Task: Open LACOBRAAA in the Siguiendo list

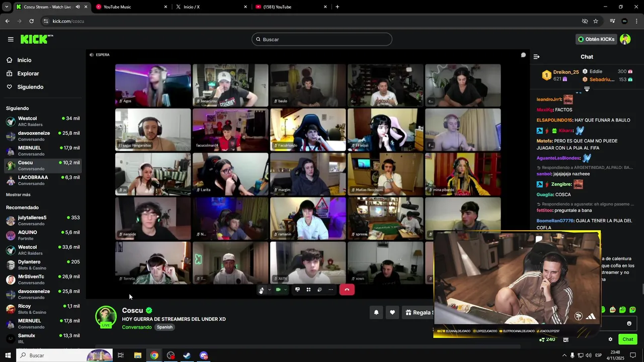Action: (43, 180)
